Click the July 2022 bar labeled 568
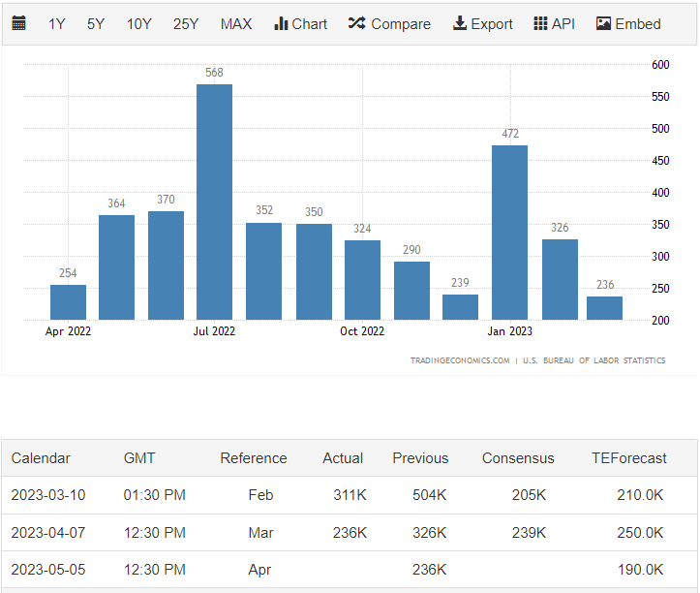This screenshot has height=593, width=700. pyautogui.click(x=214, y=202)
